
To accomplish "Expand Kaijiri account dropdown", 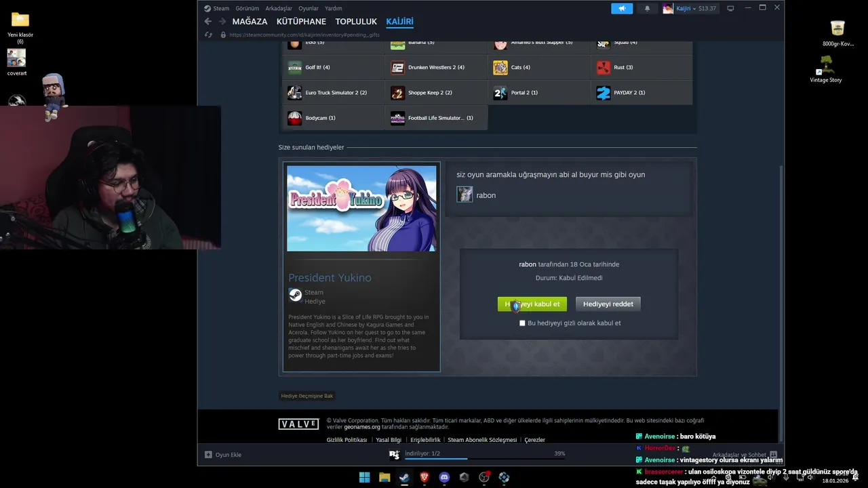I will pyautogui.click(x=694, y=9).
